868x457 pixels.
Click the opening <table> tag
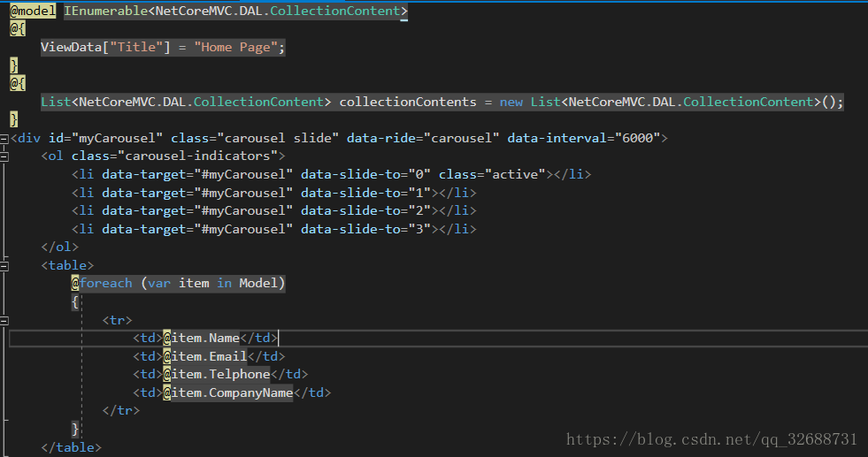pos(67,265)
